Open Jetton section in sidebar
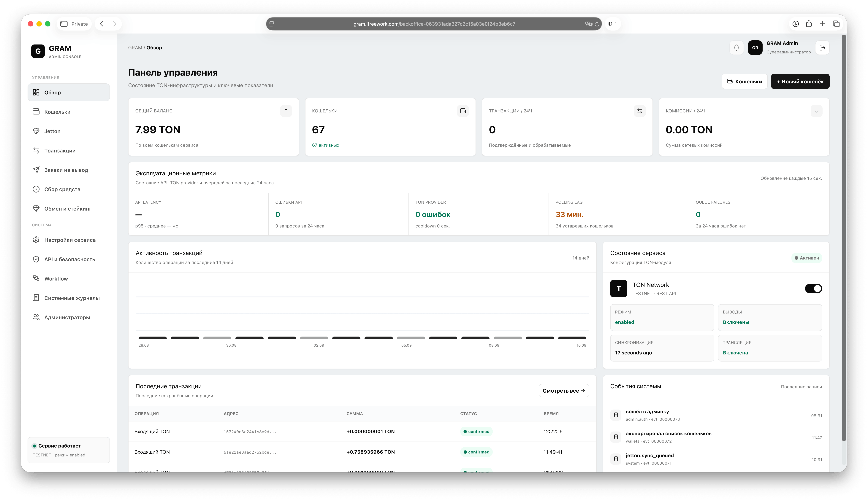The height and width of the screenshot is (500, 868). 69,131
